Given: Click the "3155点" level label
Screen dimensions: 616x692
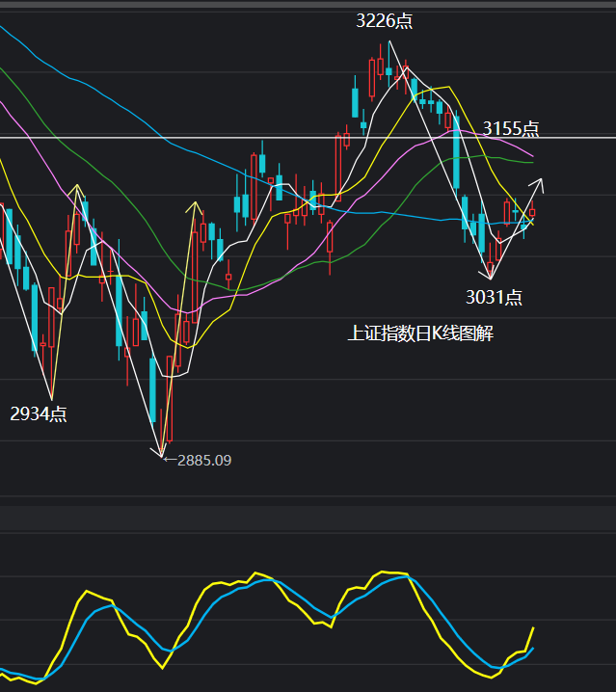Looking at the screenshot, I should 511,128.
